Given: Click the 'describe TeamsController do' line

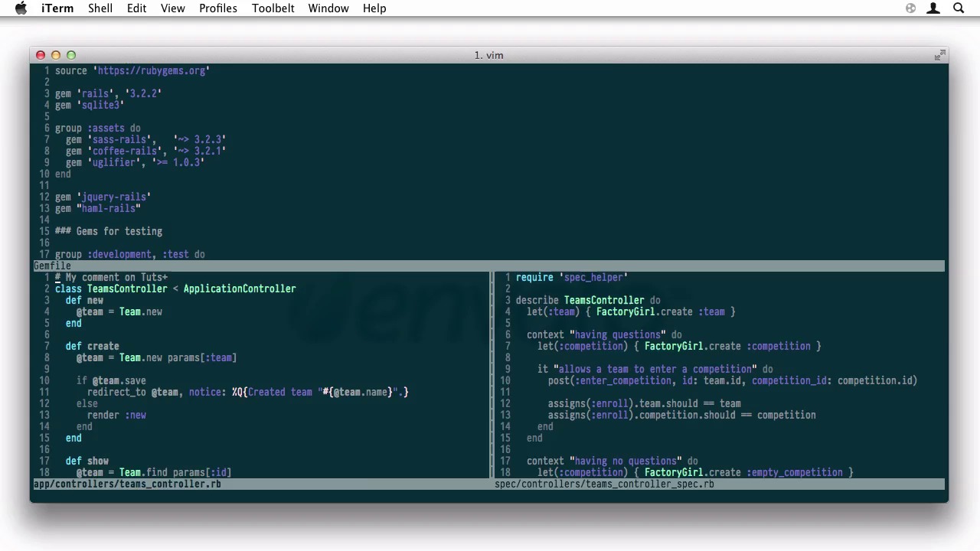Looking at the screenshot, I should [588, 300].
